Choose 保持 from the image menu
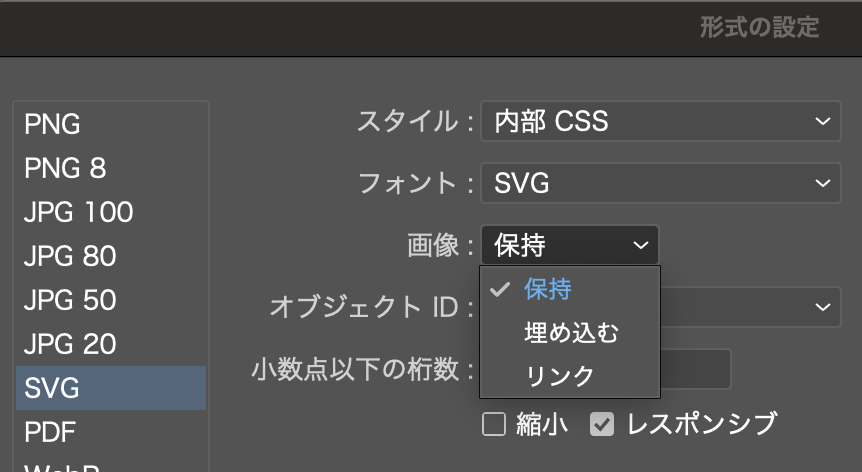 [548, 290]
